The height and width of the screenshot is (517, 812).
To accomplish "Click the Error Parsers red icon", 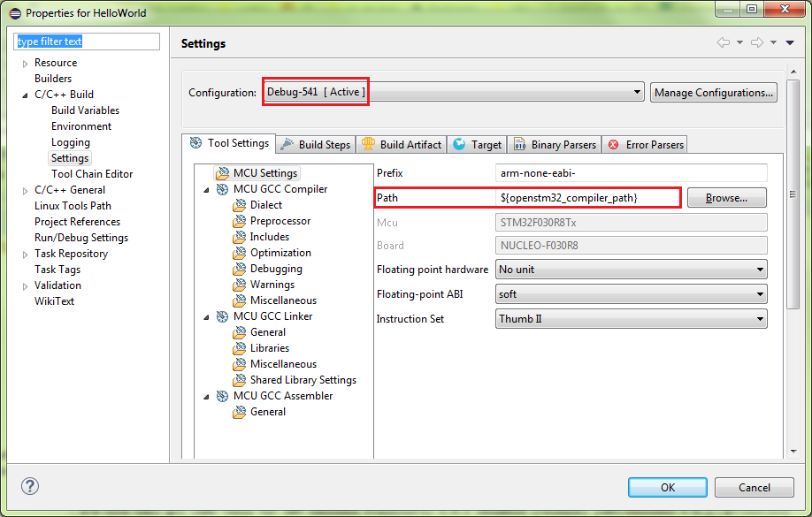I will pos(613,144).
